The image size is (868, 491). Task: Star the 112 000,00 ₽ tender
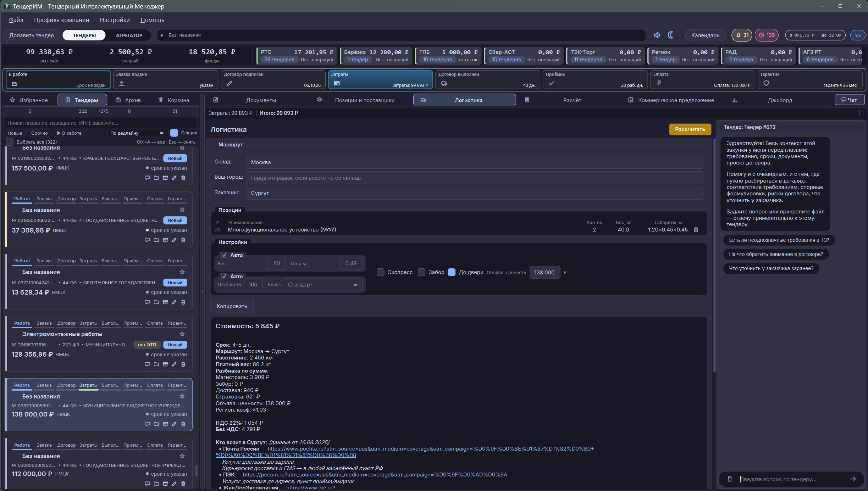click(182, 456)
